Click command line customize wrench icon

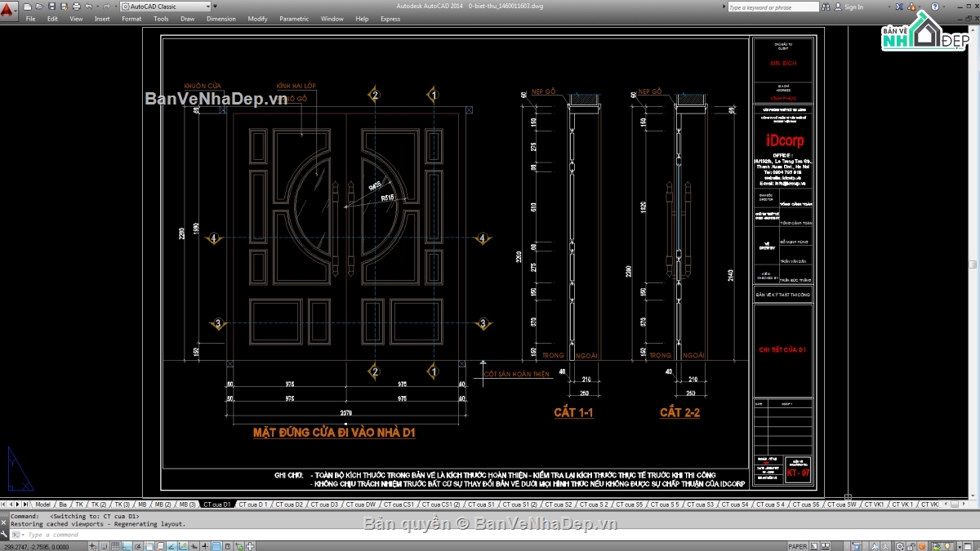(4, 535)
